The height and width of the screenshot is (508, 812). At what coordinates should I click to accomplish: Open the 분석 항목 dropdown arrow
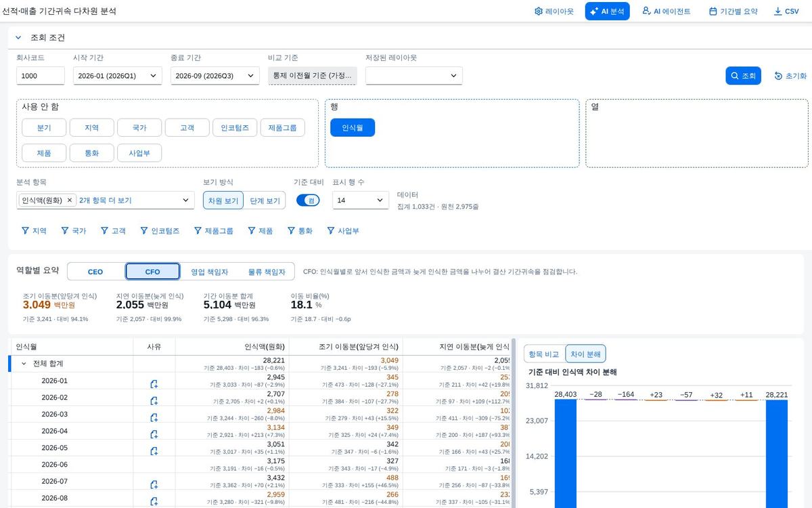[x=186, y=200]
